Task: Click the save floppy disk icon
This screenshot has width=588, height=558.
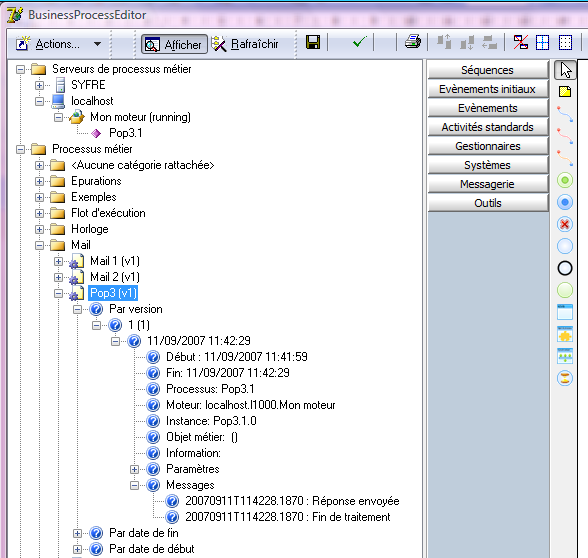Action: (x=313, y=42)
